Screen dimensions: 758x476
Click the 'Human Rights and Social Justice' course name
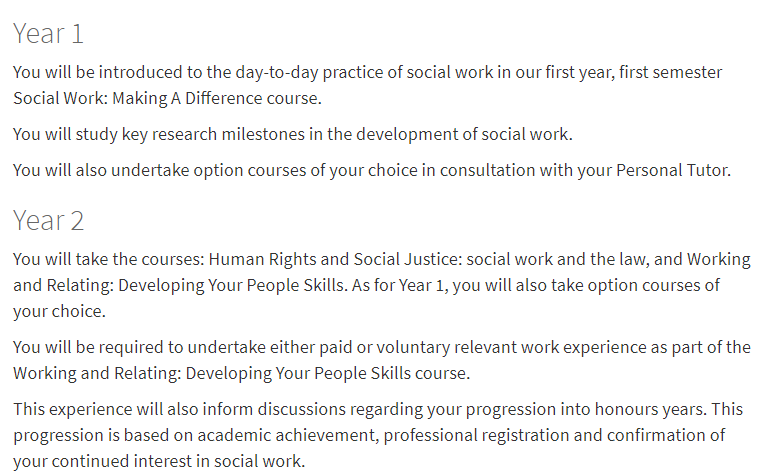pos(334,259)
